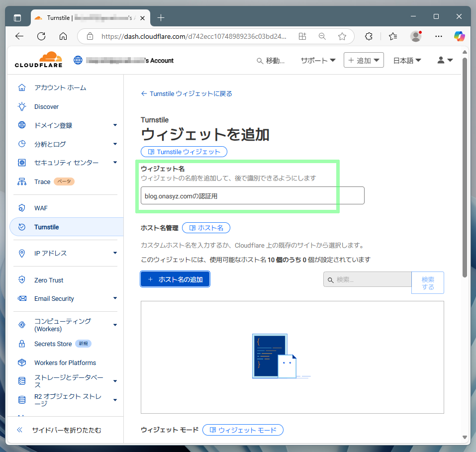Open the Edge profile avatar icon

point(416,36)
